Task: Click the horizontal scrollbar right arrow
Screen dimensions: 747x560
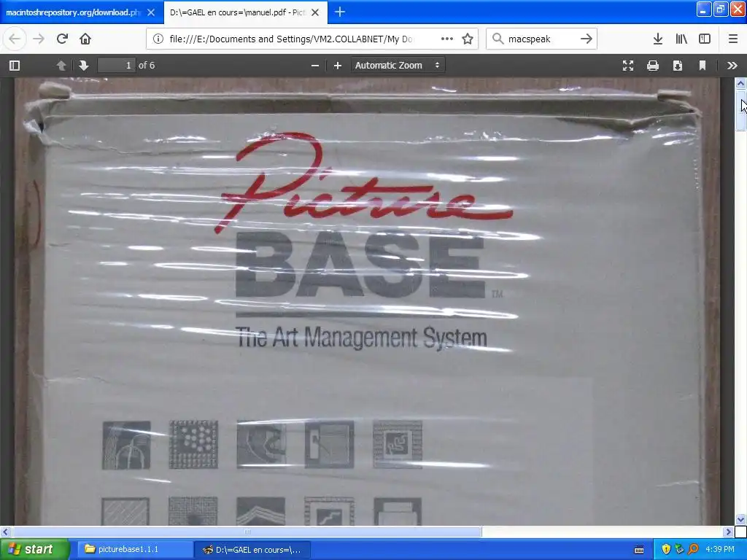Action: click(729, 532)
